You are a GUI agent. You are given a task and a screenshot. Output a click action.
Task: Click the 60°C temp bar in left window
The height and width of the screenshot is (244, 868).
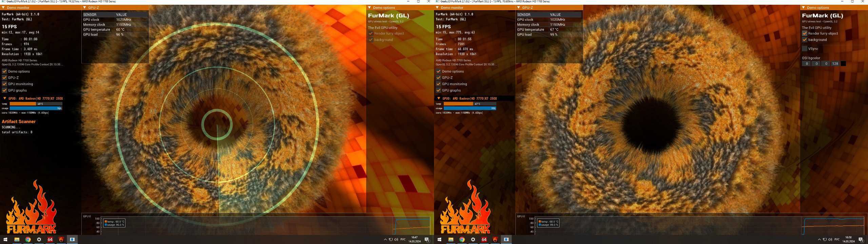36,104
